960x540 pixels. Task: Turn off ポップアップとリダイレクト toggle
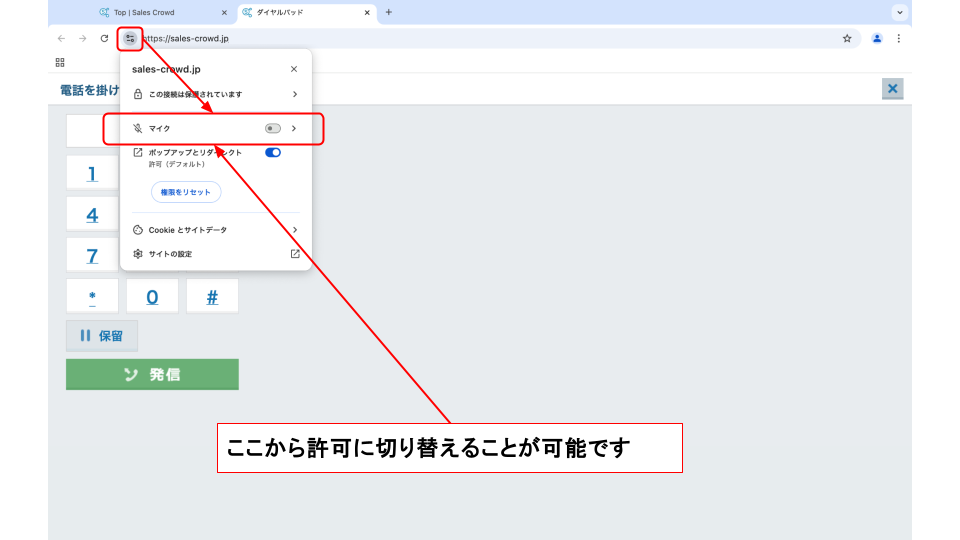click(x=273, y=153)
